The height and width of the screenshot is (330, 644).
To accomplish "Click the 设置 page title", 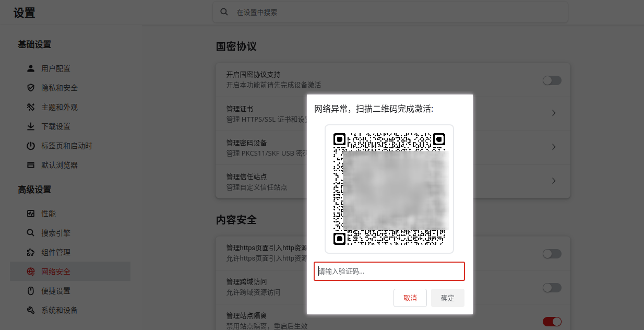I will 25,13.
